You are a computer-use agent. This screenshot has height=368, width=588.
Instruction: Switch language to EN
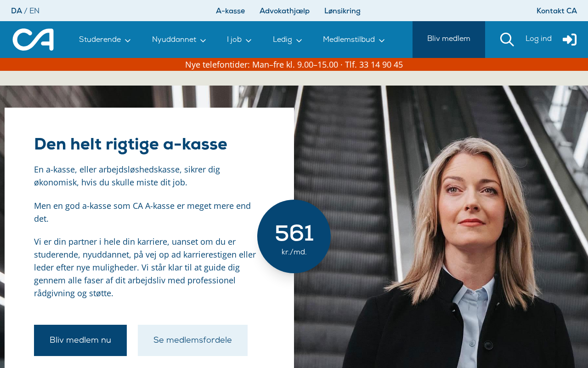34,11
